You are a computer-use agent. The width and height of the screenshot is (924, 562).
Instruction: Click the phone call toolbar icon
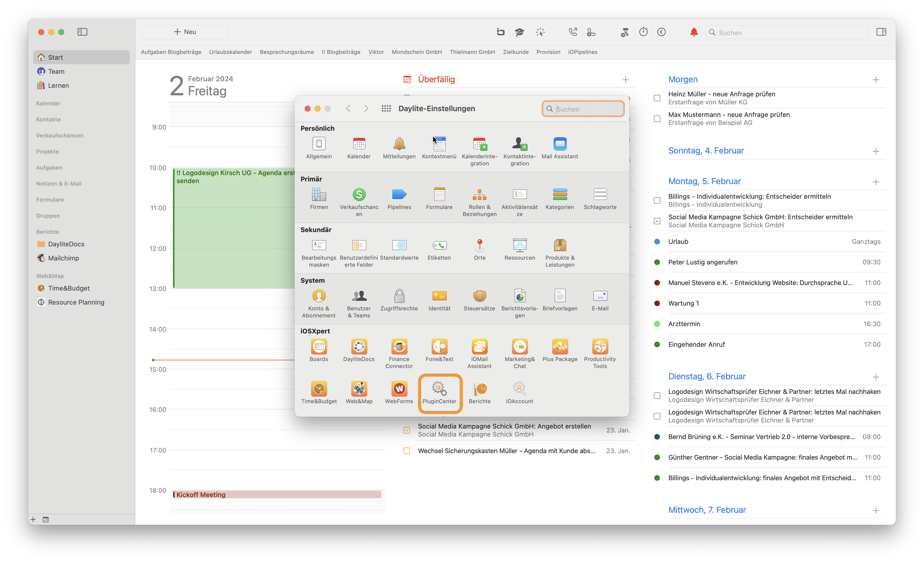pos(573,32)
